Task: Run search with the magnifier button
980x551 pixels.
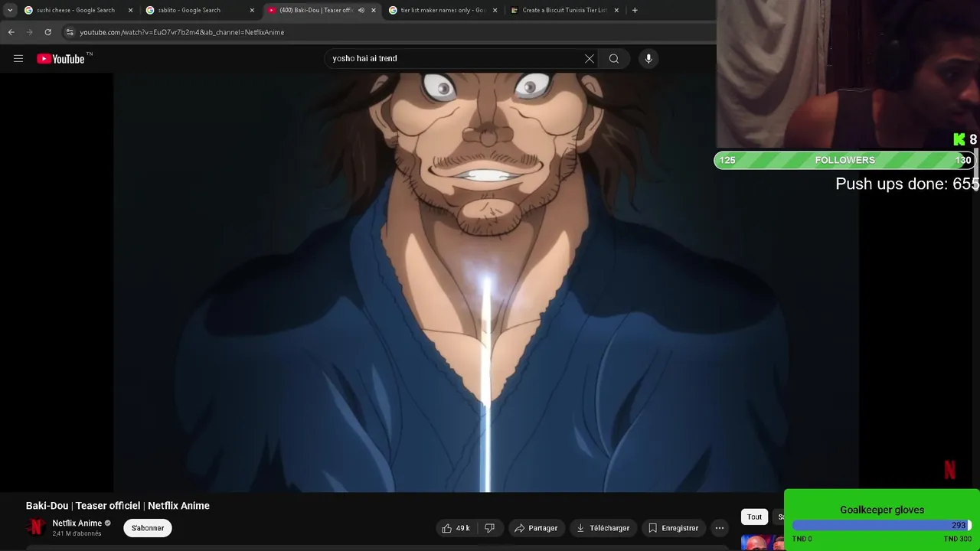Action: tap(614, 58)
